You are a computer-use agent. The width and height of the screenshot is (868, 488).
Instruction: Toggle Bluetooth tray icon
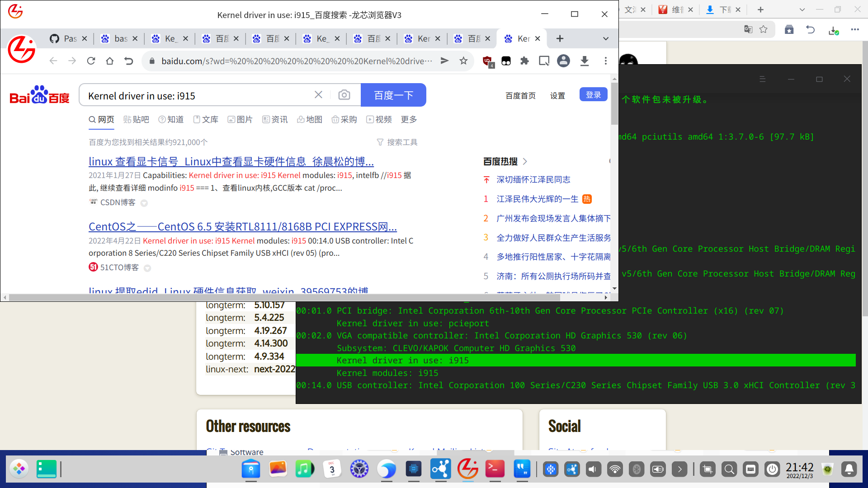tap(637, 469)
